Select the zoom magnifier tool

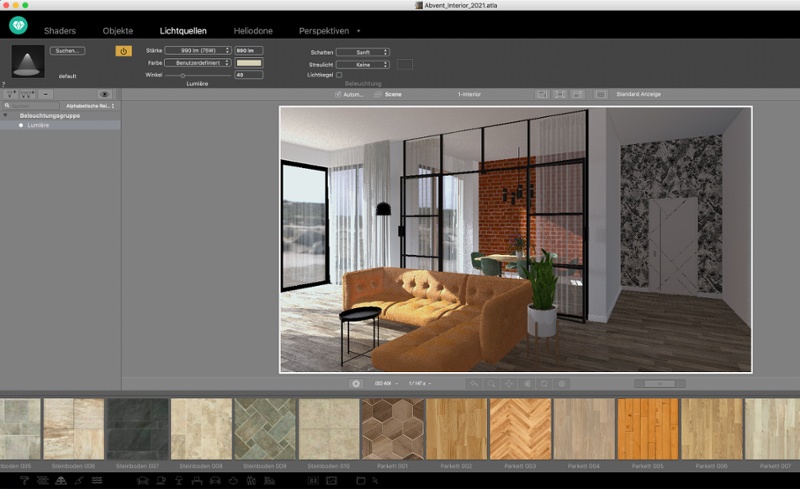coord(491,383)
